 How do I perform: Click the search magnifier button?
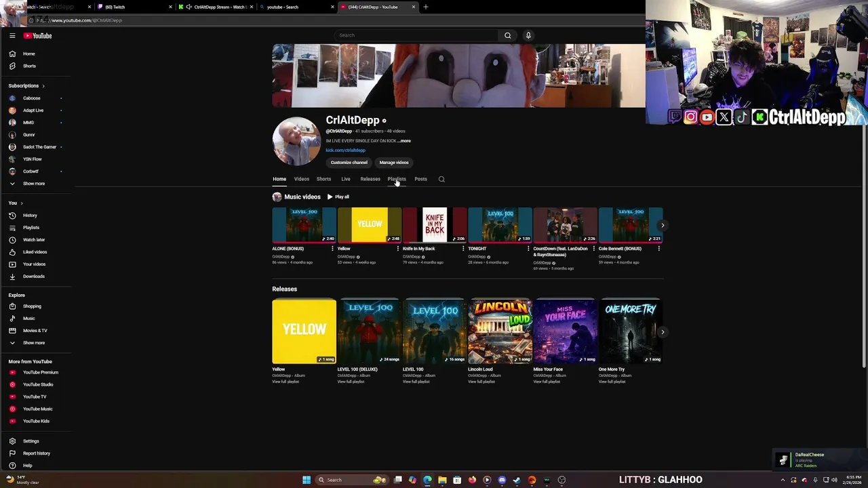tap(507, 35)
